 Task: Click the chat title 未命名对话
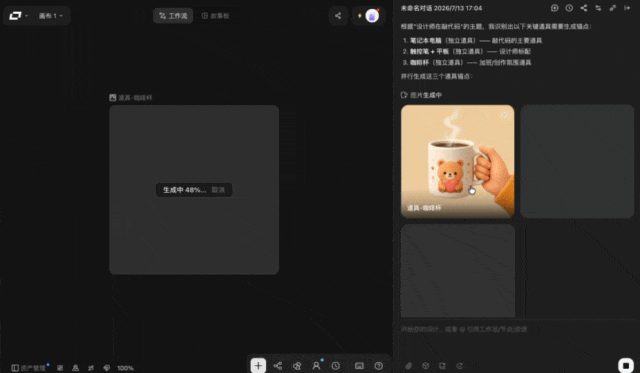tap(441, 8)
